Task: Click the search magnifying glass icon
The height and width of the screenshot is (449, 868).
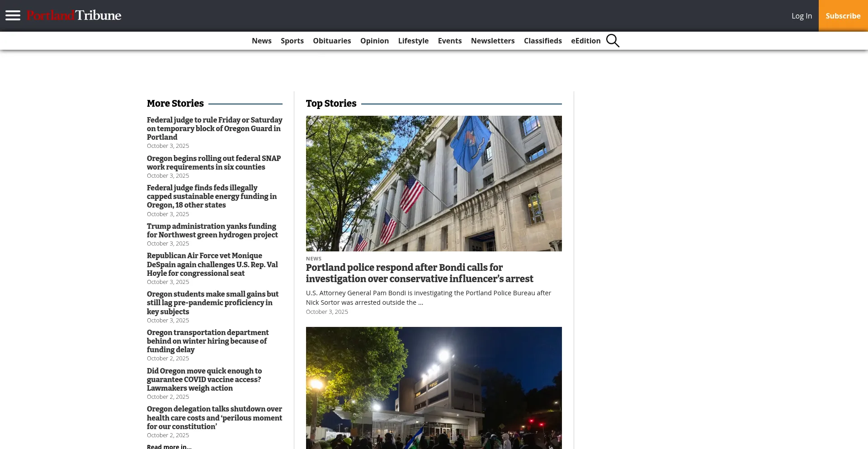Action: coord(613,41)
